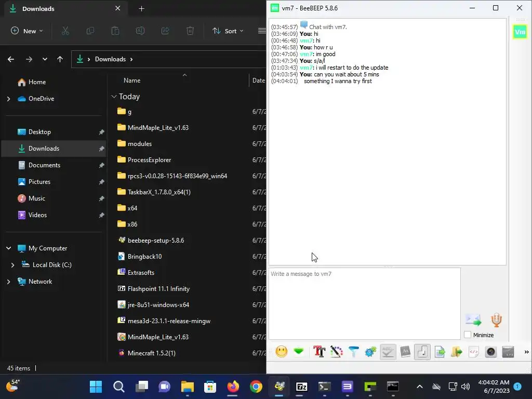Open the View layout menu icon in Explorer

(x=262, y=31)
